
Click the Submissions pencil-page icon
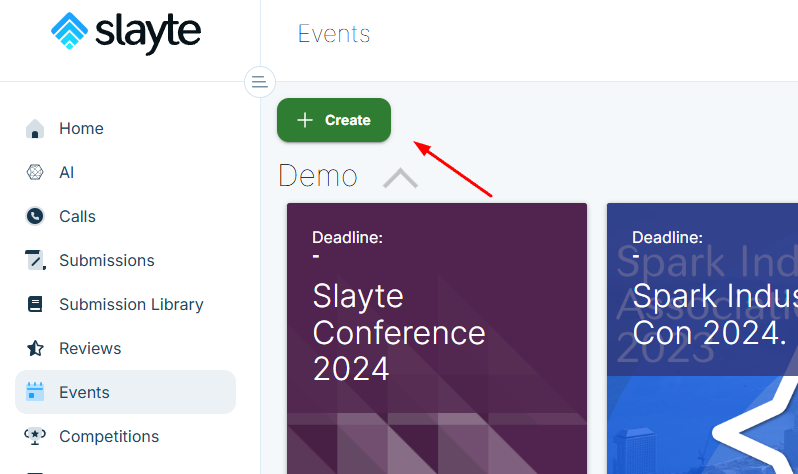[x=35, y=261]
